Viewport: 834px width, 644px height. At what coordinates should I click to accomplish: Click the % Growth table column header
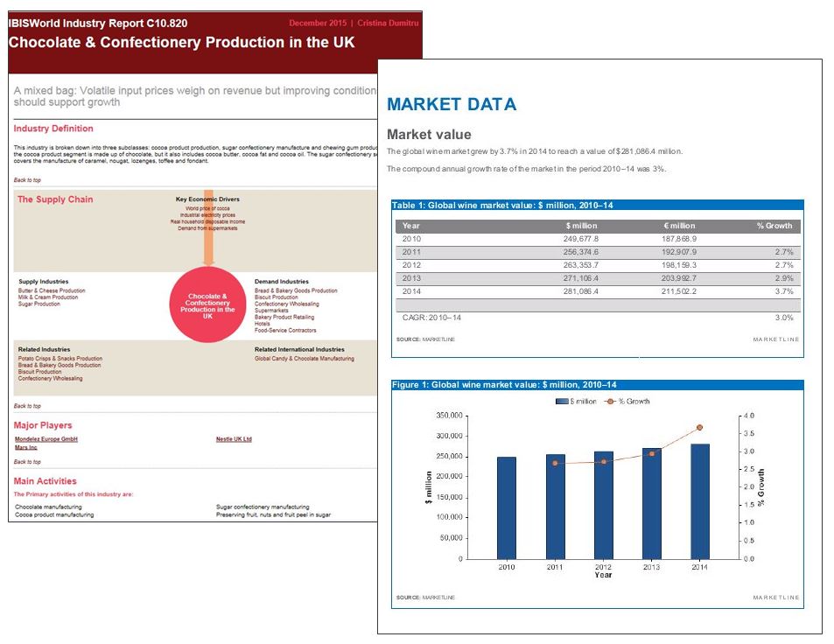pyautogui.click(x=774, y=226)
